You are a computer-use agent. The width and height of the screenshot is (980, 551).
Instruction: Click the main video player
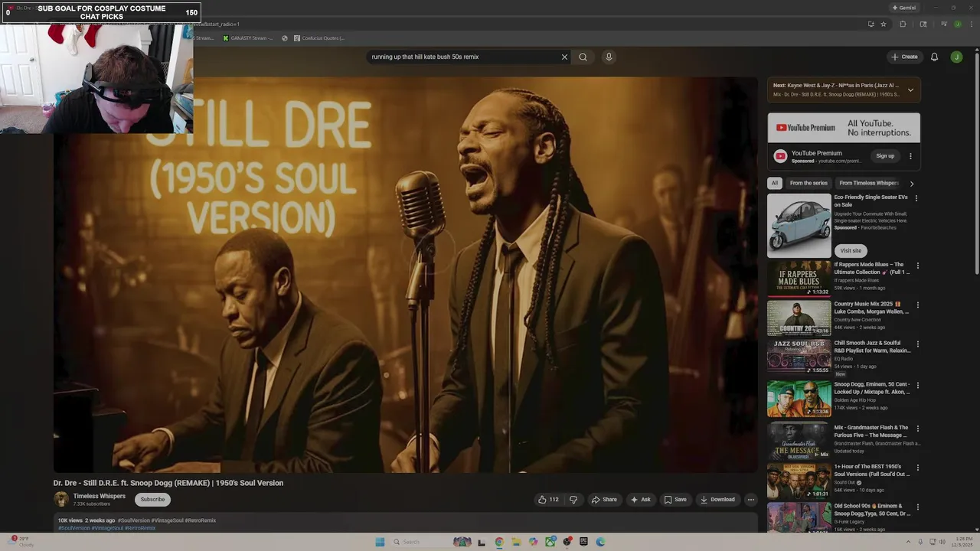coord(406,275)
